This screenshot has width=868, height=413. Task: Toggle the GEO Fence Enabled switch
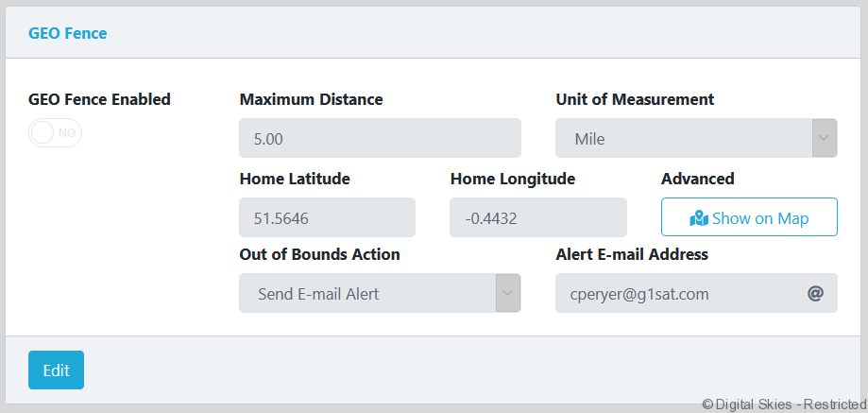(56, 133)
